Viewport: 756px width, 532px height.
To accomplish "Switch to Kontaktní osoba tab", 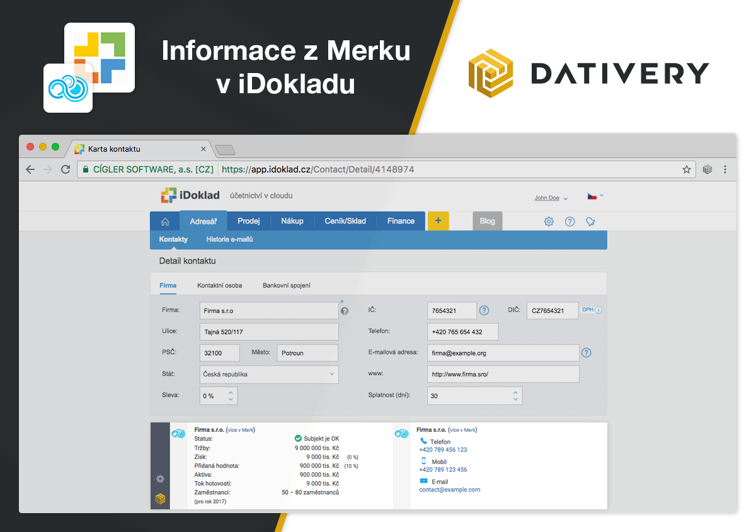I will 220,285.
